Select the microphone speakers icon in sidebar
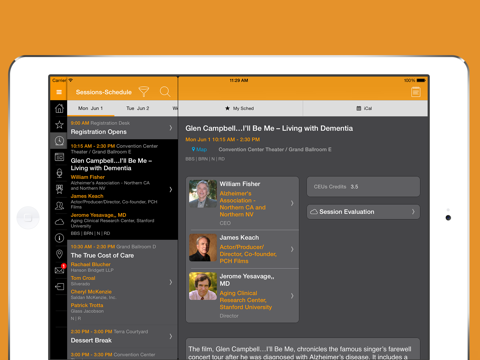Viewport: 480px width, 360px height. click(x=59, y=173)
